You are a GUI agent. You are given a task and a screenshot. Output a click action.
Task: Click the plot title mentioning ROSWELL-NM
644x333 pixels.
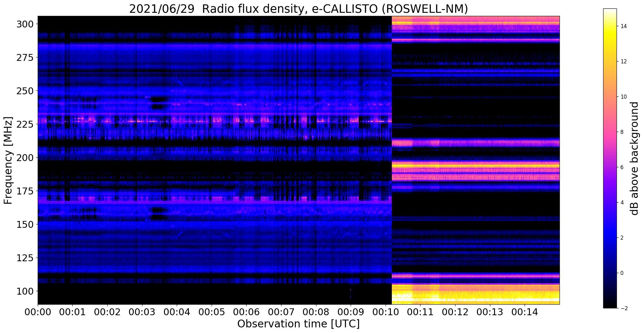pos(298,9)
